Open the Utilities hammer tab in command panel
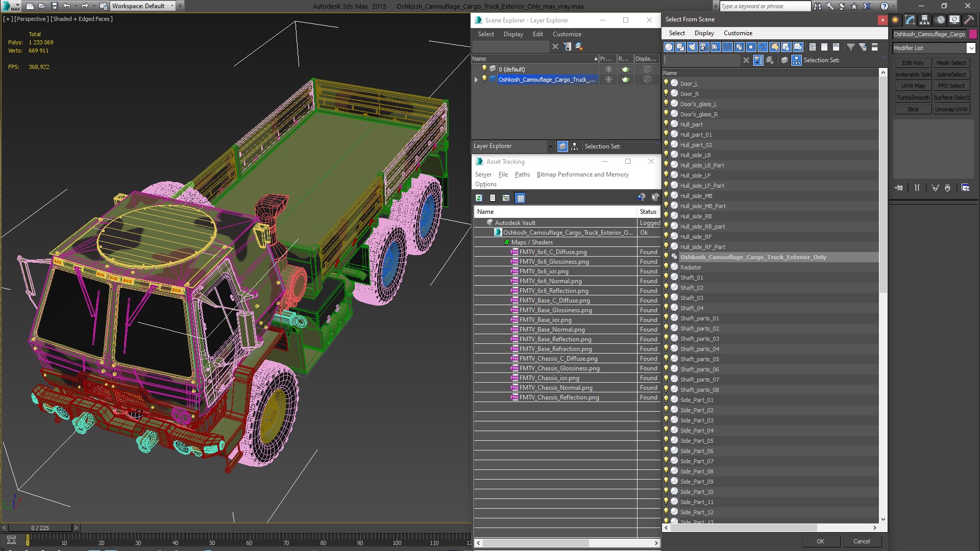Image resolution: width=980 pixels, height=551 pixels. click(969, 20)
